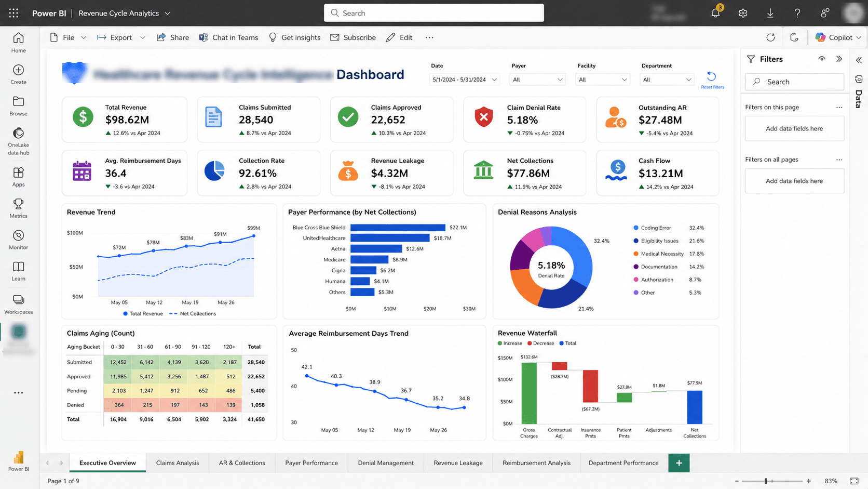Viewport: 868px width, 489px height.
Task: Open the settings gear
Action: click(x=743, y=13)
